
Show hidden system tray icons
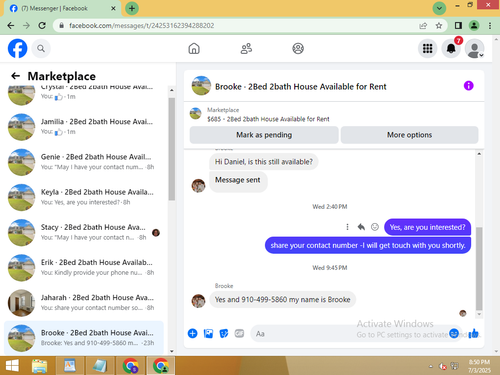coord(431,366)
